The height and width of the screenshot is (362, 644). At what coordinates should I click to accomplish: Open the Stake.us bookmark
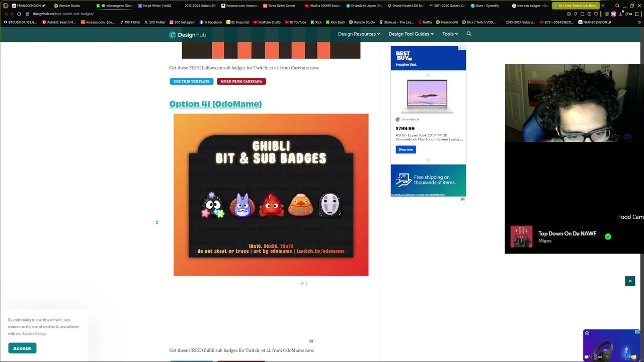point(396,22)
